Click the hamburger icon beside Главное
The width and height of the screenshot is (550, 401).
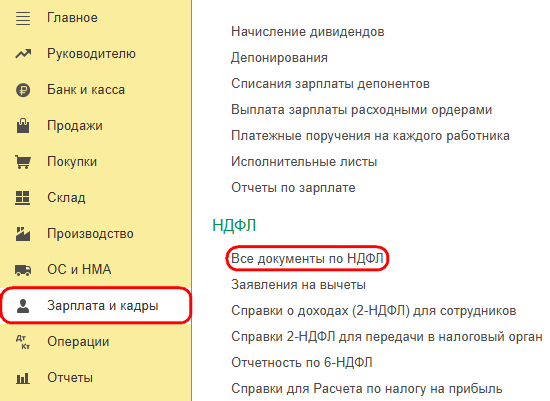coord(23,18)
